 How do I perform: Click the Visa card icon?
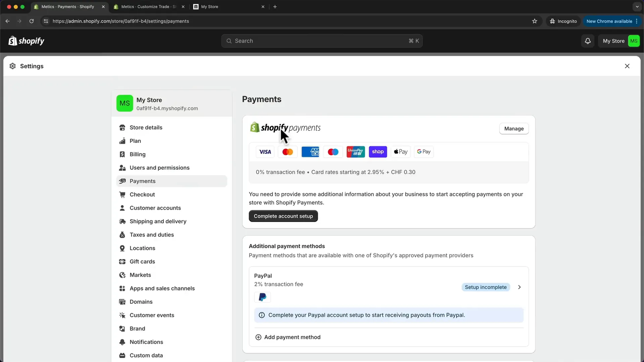(265, 152)
